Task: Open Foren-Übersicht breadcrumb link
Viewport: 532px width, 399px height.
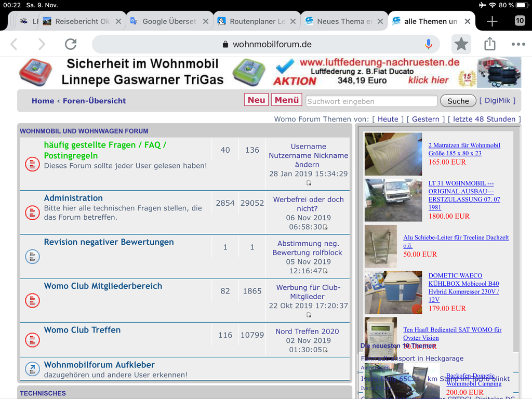Action: coord(95,101)
